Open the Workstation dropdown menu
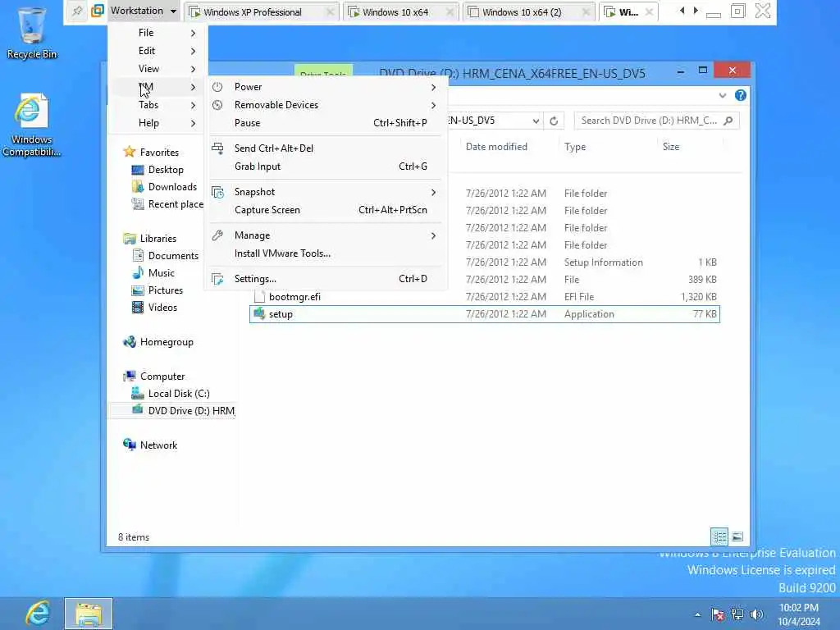This screenshot has width=840, height=630. 143,11
